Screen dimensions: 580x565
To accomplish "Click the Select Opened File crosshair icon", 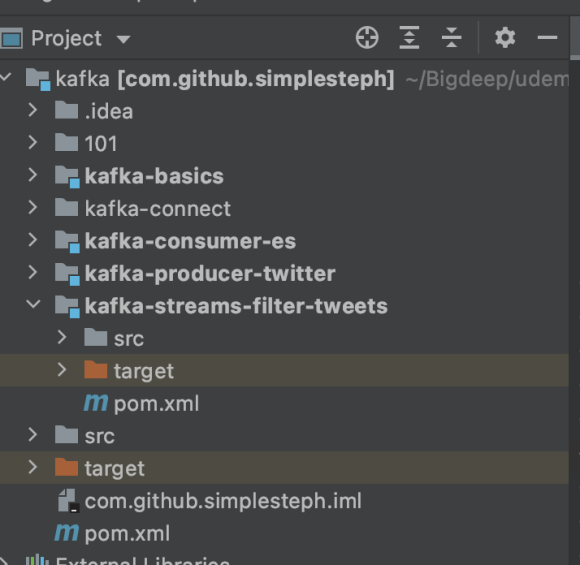I will coord(367,37).
